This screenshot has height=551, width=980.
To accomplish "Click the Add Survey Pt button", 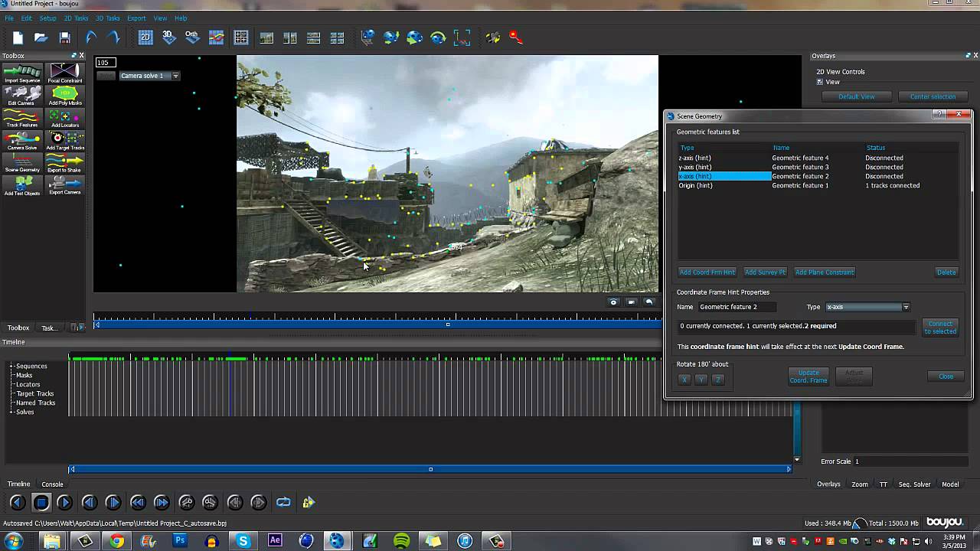I will [765, 272].
